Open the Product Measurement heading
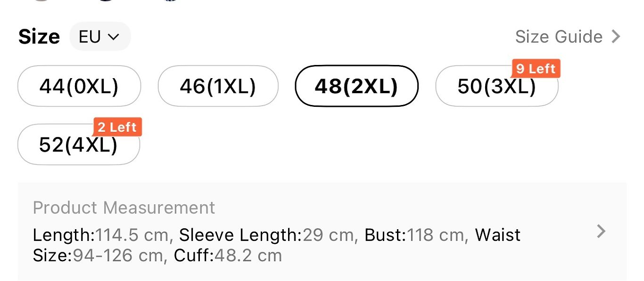This screenshot has width=644, height=281. 124,208
